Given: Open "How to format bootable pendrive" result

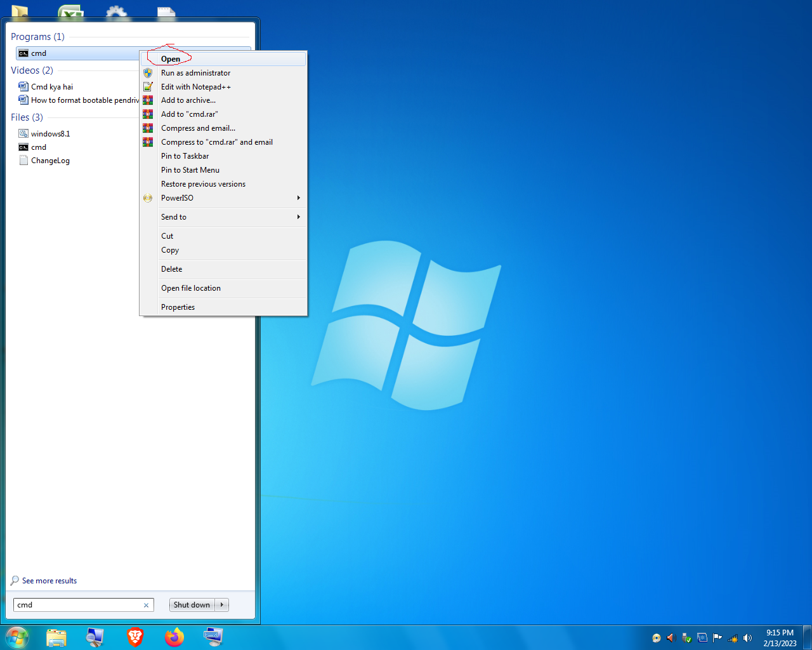Looking at the screenshot, I should click(79, 100).
